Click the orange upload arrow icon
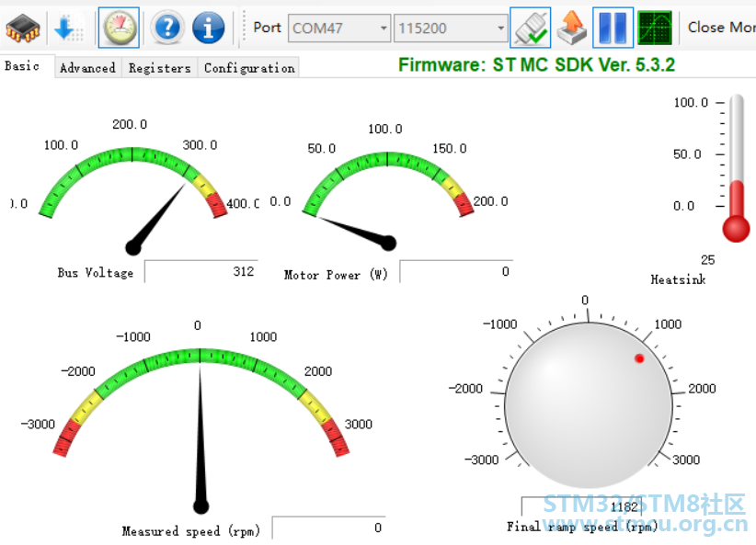Image resolution: width=756 pixels, height=545 pixels. (x=571, y=28)
